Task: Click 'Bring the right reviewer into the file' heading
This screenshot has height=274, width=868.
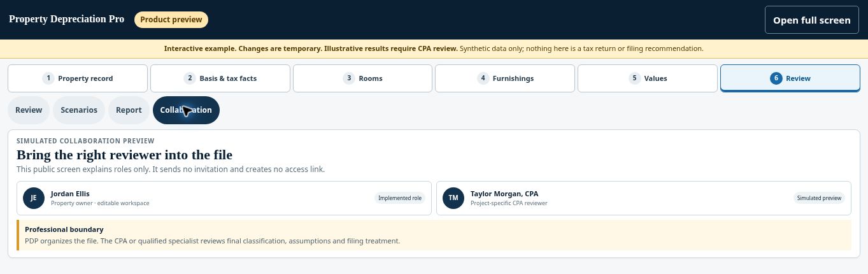Action: [x=124, y=155]
